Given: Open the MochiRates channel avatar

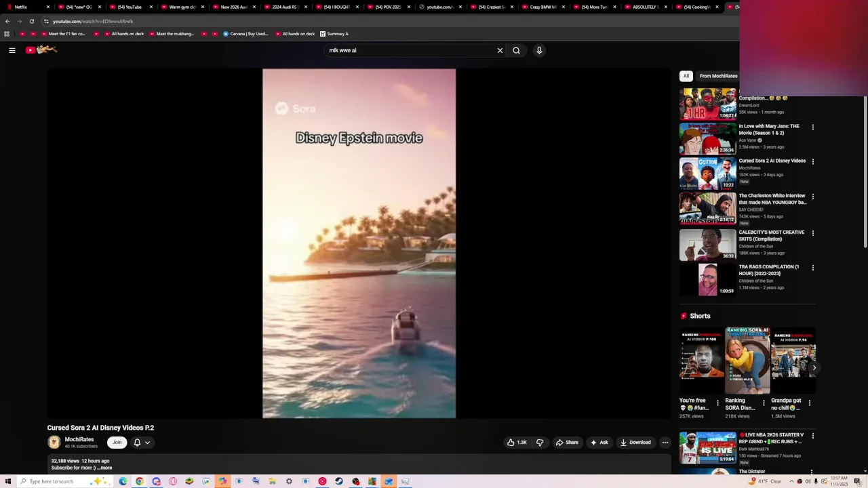Looking at the screenshot, I should [54, 443].
